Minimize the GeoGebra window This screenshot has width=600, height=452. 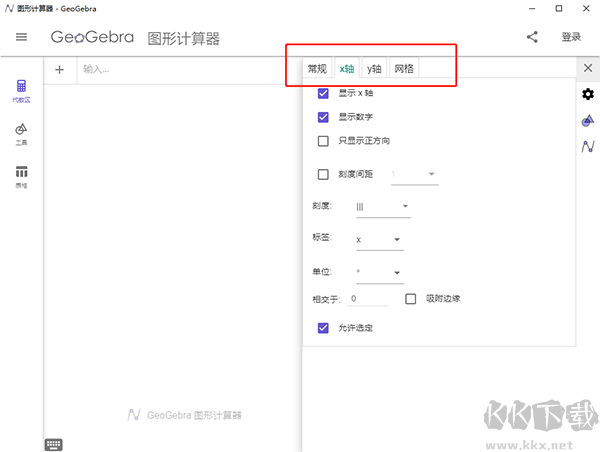tap(532, 8)
